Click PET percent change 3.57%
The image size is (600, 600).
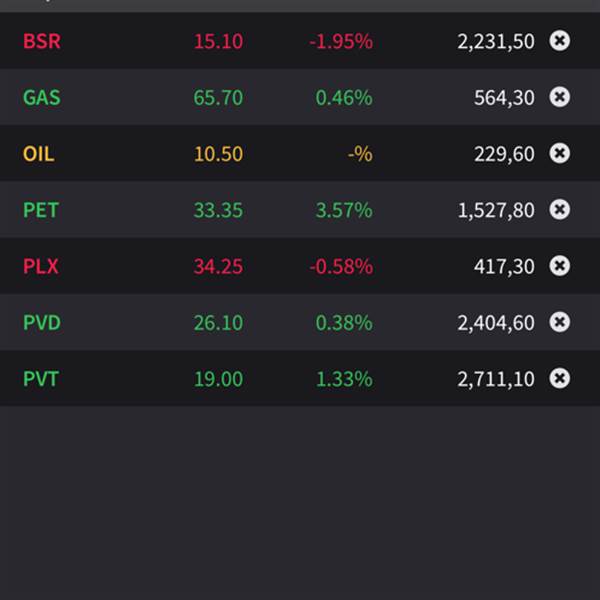343,210
